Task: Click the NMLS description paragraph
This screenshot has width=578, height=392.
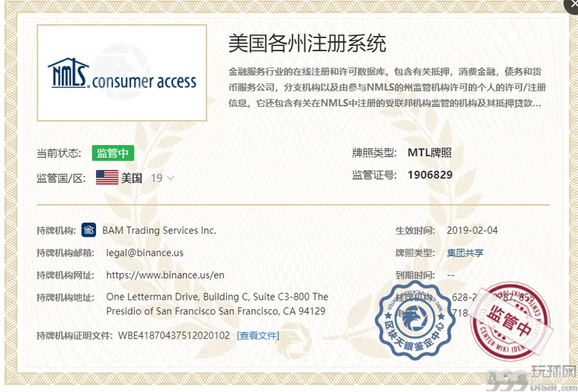Action: coord(387,88)
